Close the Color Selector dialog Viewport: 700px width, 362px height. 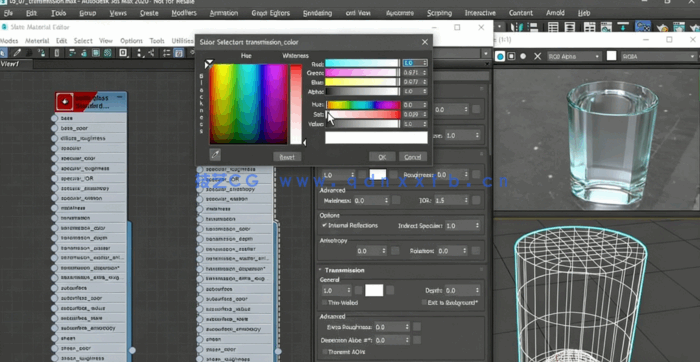[x=425, y=42]
